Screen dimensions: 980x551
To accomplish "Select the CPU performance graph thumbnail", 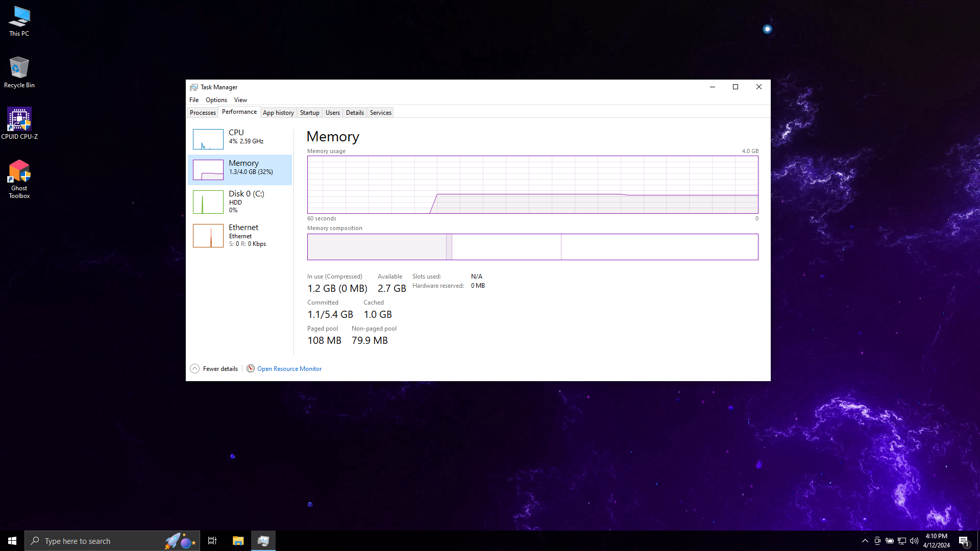I will click(x=208, y=139).
